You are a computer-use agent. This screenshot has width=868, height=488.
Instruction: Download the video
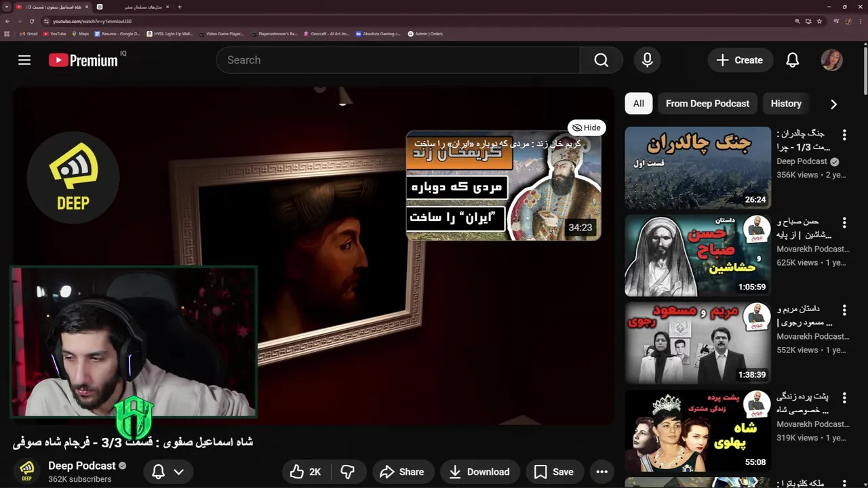(x=479, y=472)
